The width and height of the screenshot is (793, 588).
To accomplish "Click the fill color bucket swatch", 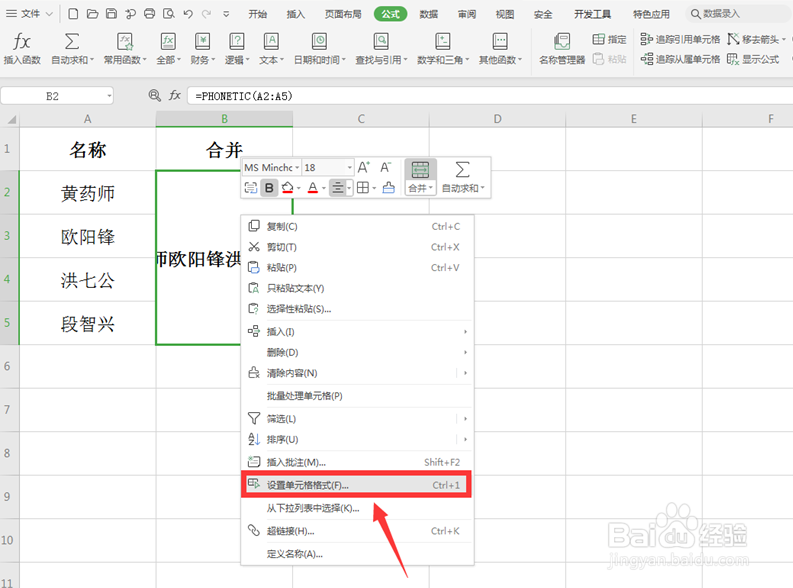I will coord(287,188).
